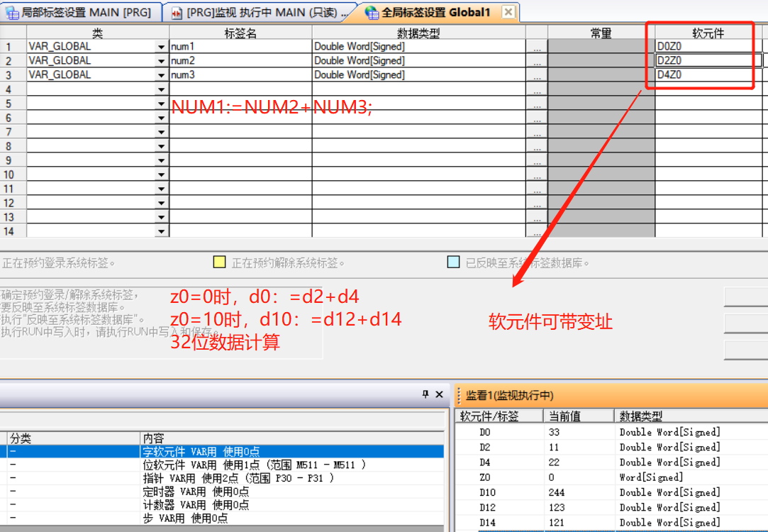Open class dropdown for num1 row
This screenshot has height=532, width=768.
point(161,47)
